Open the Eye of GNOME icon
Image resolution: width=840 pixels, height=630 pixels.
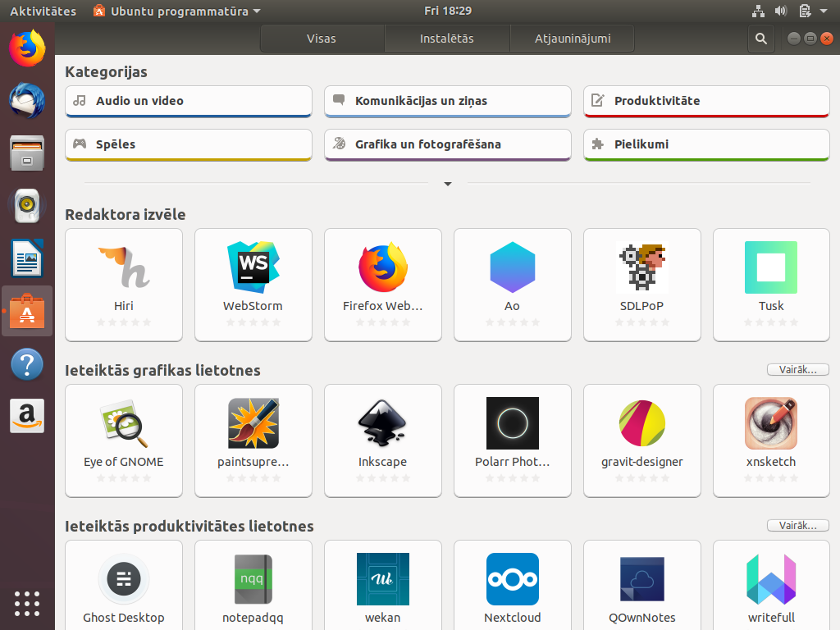[x=124, y=423]
